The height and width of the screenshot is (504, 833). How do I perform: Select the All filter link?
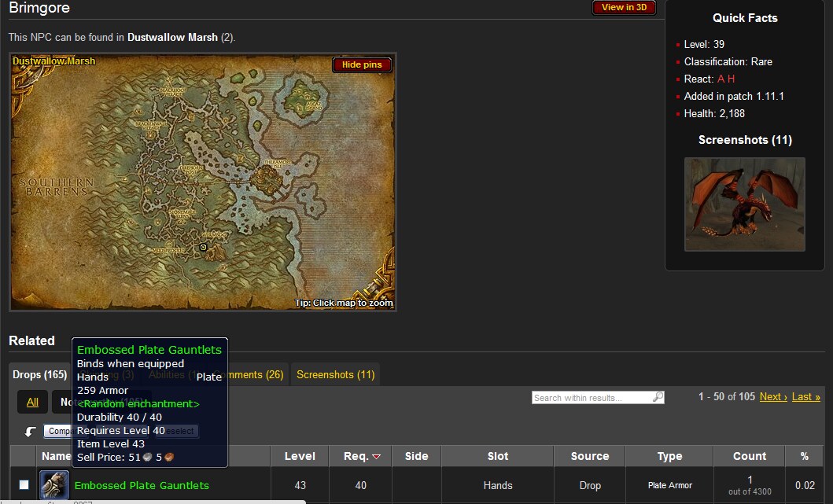pyautogui.click(x=32, y=403)
